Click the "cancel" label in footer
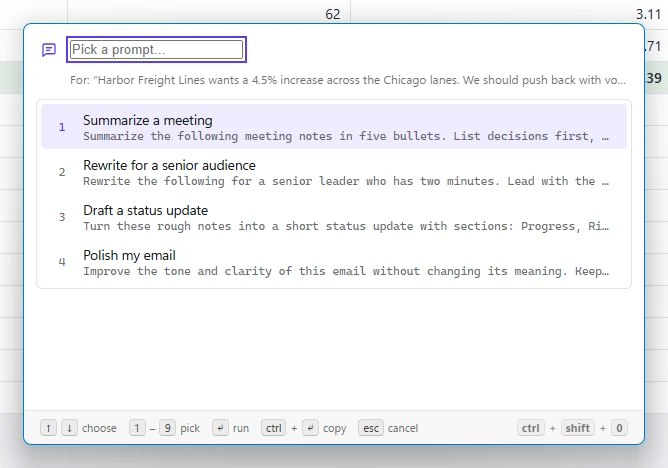The width and height of the screenshot is (668, 468). [x=403, y=428]
